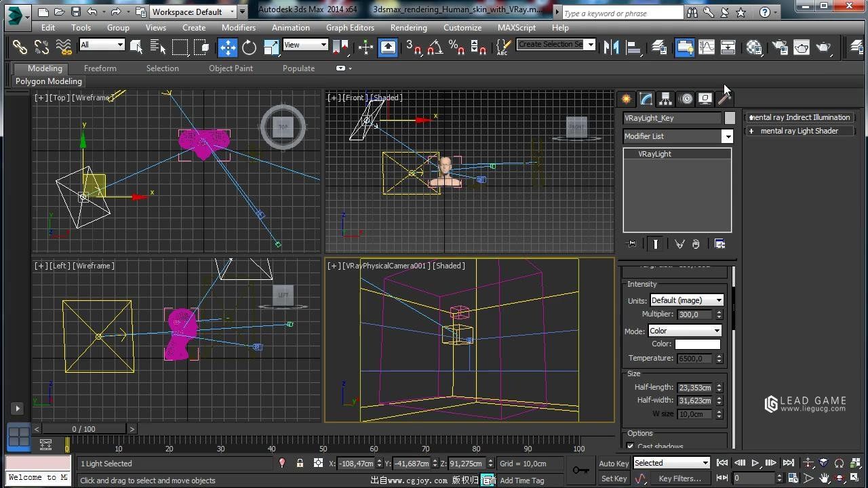The height and width of the screenshot is (488, 868).
Task: Click the Unlink Selection tool
Action: click(x=41, y=47)
